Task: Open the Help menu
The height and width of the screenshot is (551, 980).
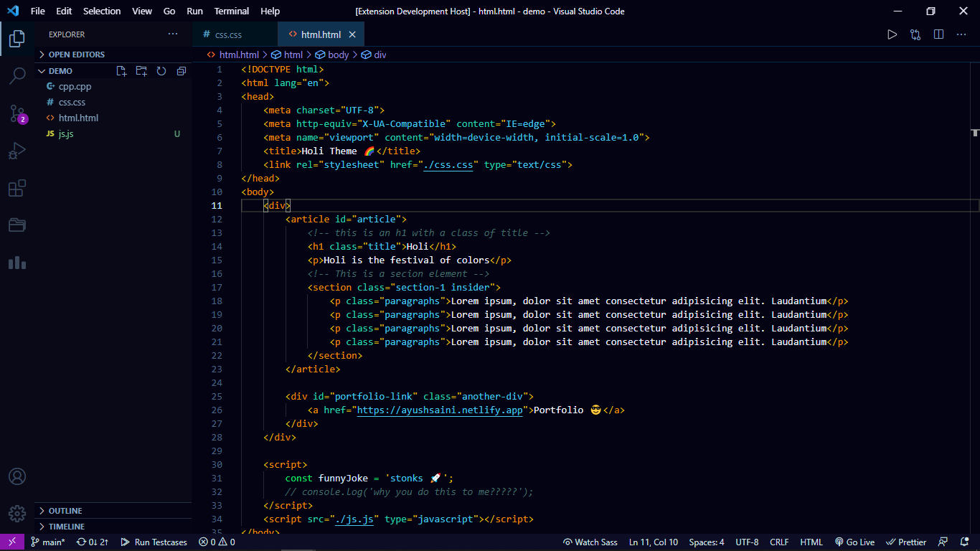Action: [270, 11]
